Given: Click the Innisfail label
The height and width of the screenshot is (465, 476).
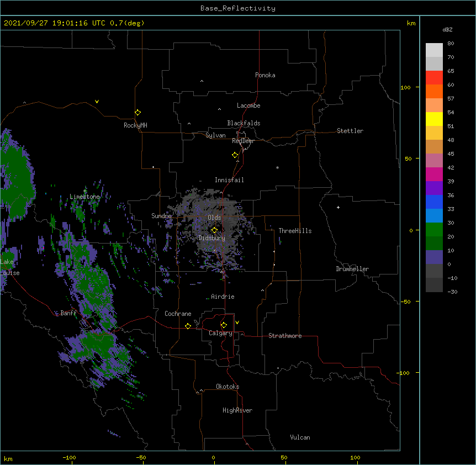Looking at the screenshot, I should [229, 180].
